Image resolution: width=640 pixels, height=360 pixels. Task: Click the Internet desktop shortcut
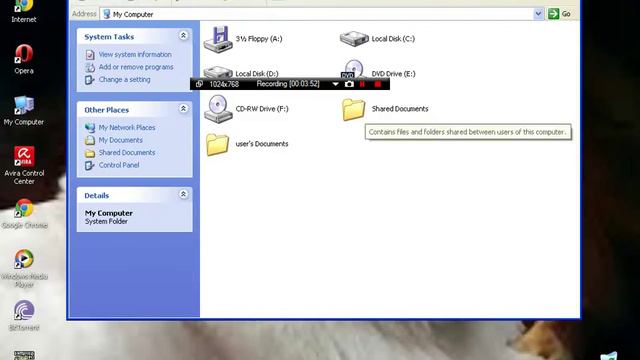24,11
